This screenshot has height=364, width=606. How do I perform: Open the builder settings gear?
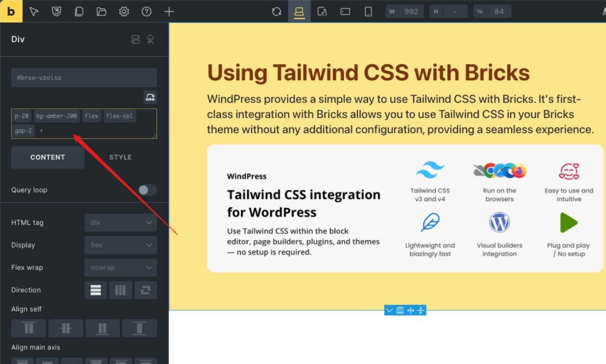124,11
